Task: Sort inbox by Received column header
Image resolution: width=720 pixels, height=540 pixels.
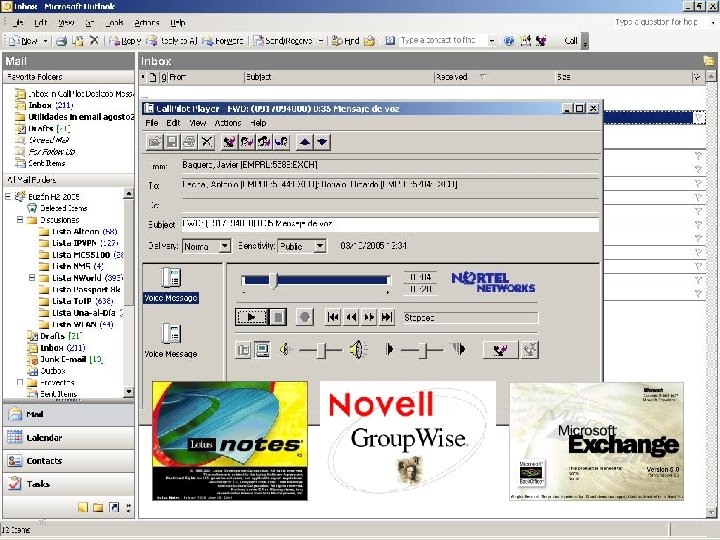Action: (494, 77)
